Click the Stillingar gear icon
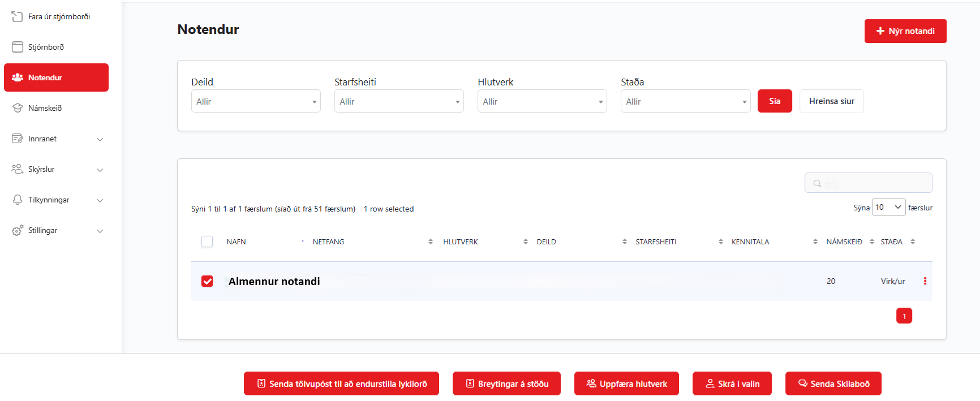The width and height of the screenshot is (980, 401). (18, 231)
